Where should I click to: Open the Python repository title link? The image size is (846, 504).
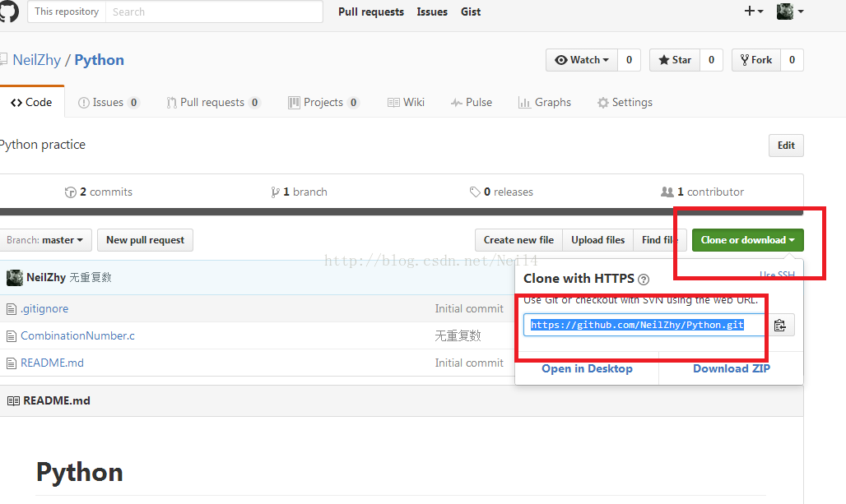[x=100, y=60]
